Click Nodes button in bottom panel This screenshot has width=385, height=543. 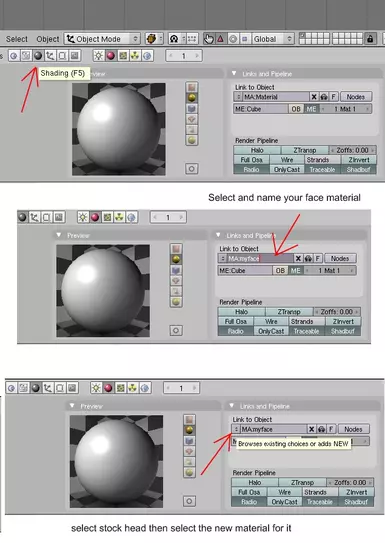pos(353,429)
